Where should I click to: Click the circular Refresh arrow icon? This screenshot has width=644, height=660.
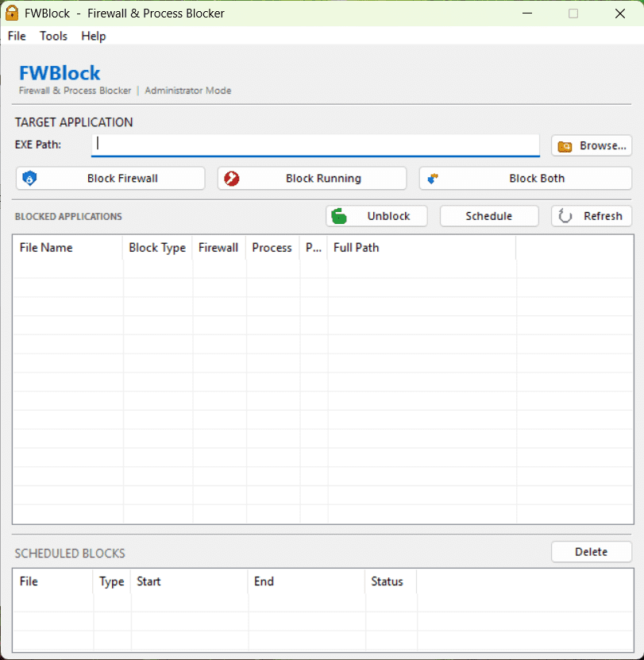click(565, 216)
